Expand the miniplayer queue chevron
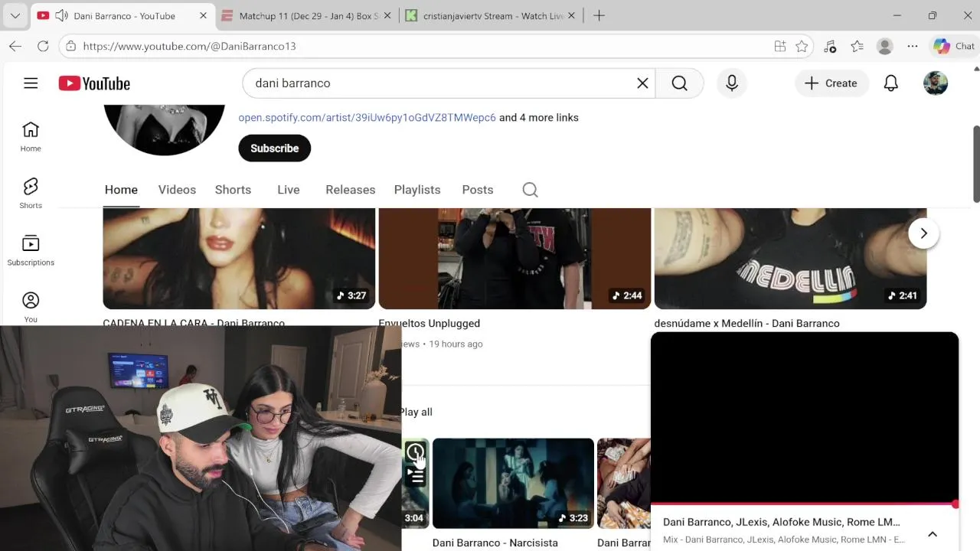This screenshot has height=551, width=980. point(933,534)
